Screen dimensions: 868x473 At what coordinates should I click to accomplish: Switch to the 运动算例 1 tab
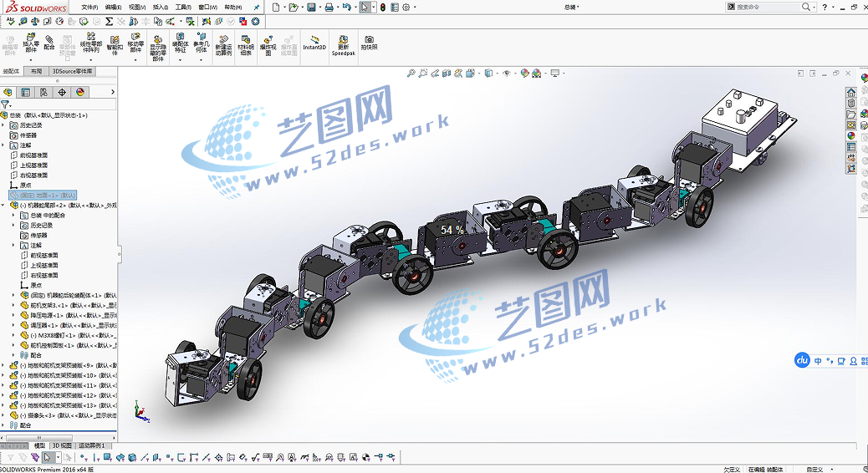tap(91, 446)
